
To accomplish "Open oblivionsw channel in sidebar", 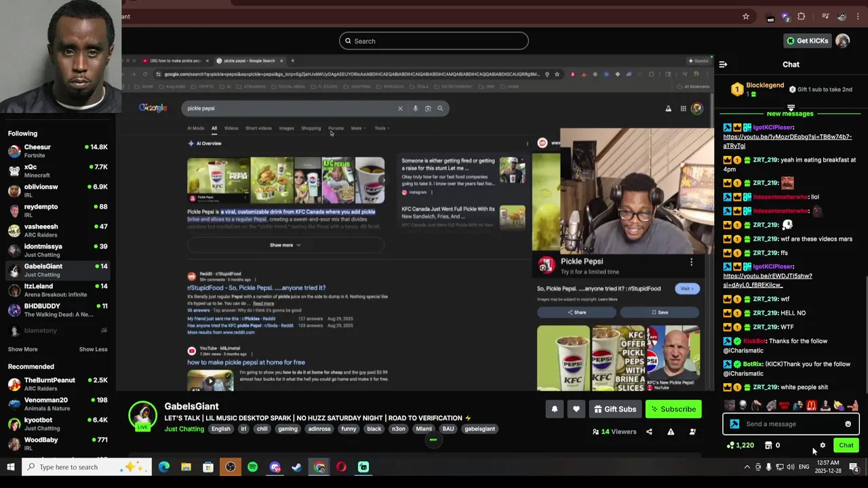I will (58, 190).
